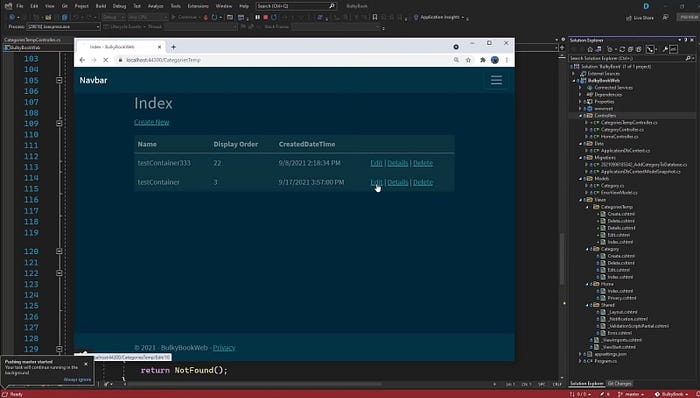Click the Sync/Refresh icon in Solution Explorer toolbar

[622, 50]
